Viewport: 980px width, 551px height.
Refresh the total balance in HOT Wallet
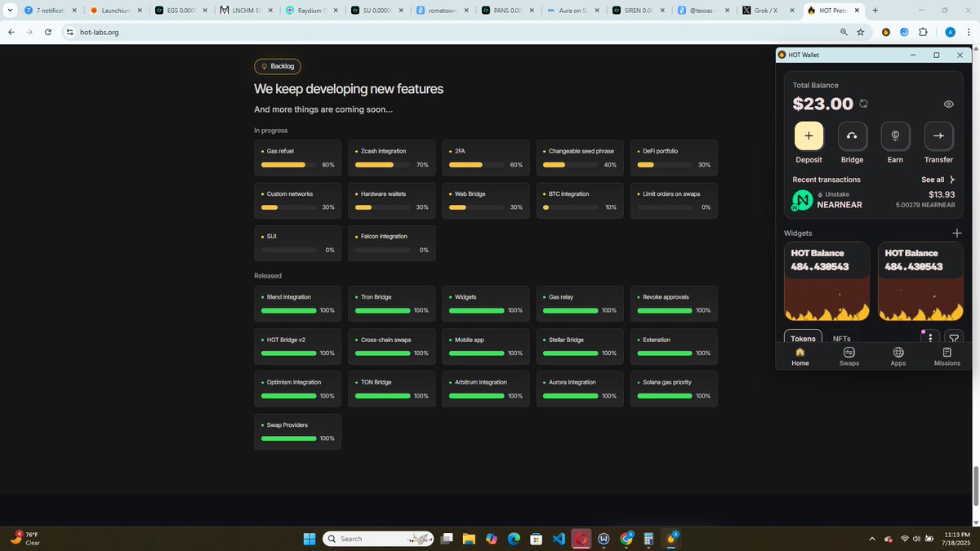(x=863, y=104)
